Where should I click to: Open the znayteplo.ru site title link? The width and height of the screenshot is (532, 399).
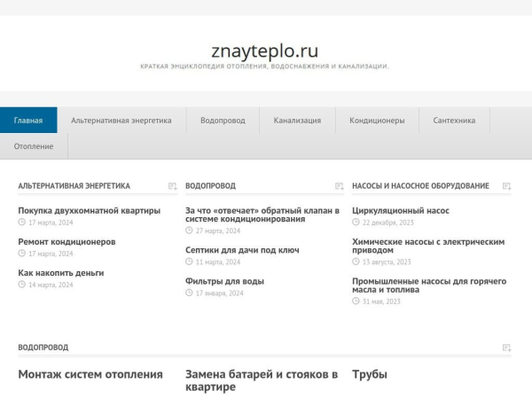pos(264,51)
